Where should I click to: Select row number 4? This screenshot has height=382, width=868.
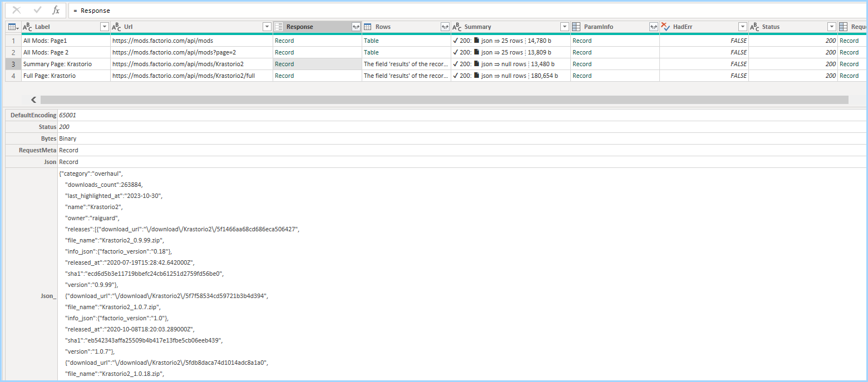click(x=13, y=76)
